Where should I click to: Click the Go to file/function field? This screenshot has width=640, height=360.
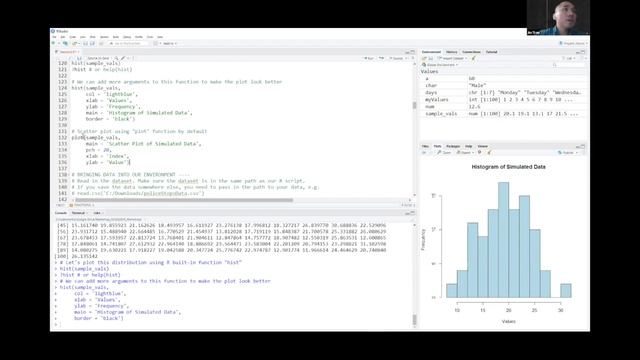pyautogui.click(x=128, y=43)
